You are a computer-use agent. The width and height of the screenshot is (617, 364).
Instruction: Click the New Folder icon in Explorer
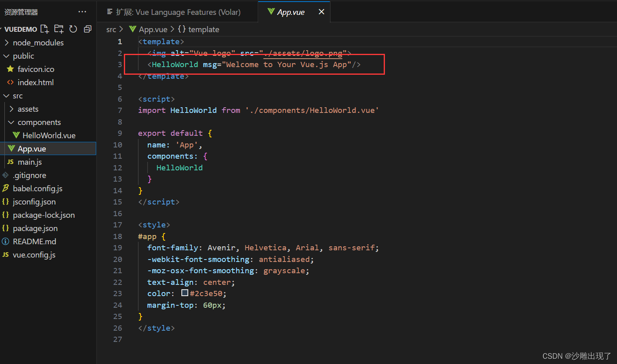[59, 29]
